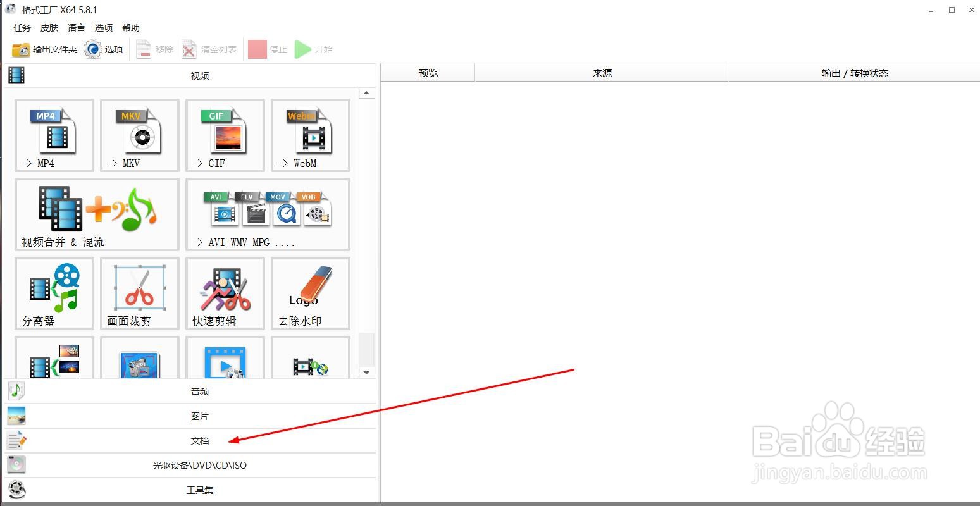This screenshot has height=506, width=980.
Task: Open the GIF conversion tool
Action: click(225, 135)
